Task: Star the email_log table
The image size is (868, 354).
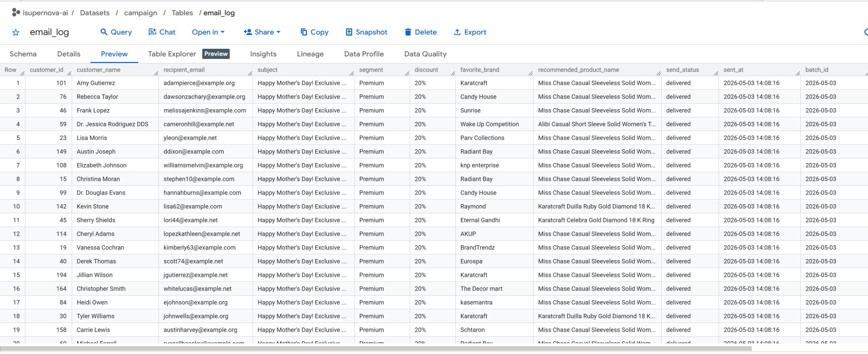Action: [16, 33]
